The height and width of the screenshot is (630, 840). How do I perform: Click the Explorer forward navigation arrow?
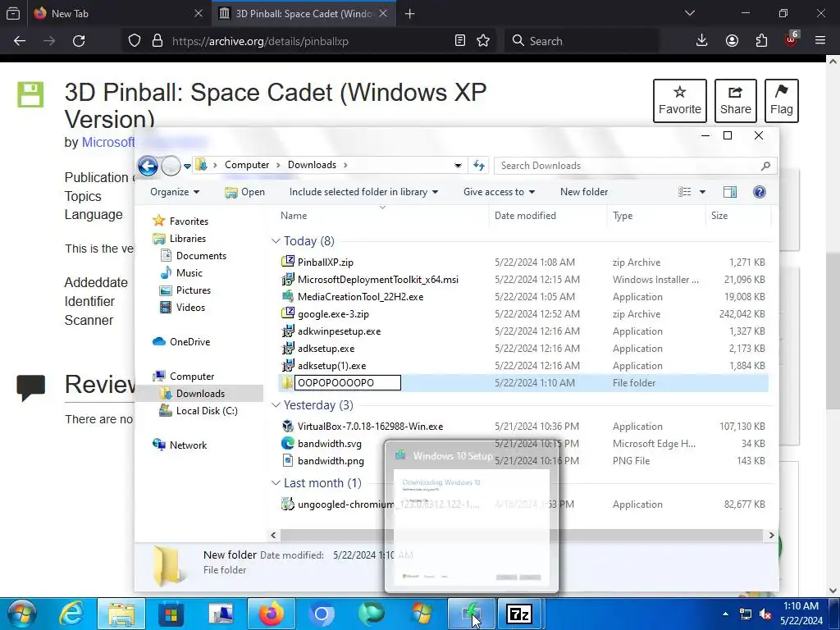coord(171,166)
